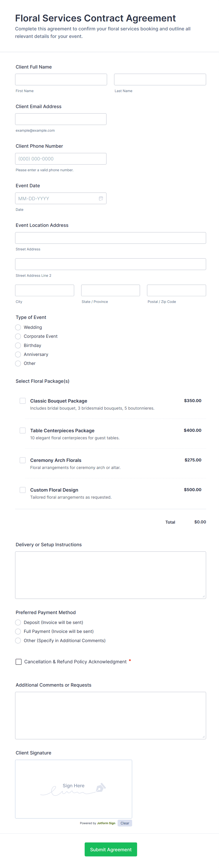This screenshot has height=868, width=219.
Task: Select Deposit as the payment method
Action: coord(18,622)
